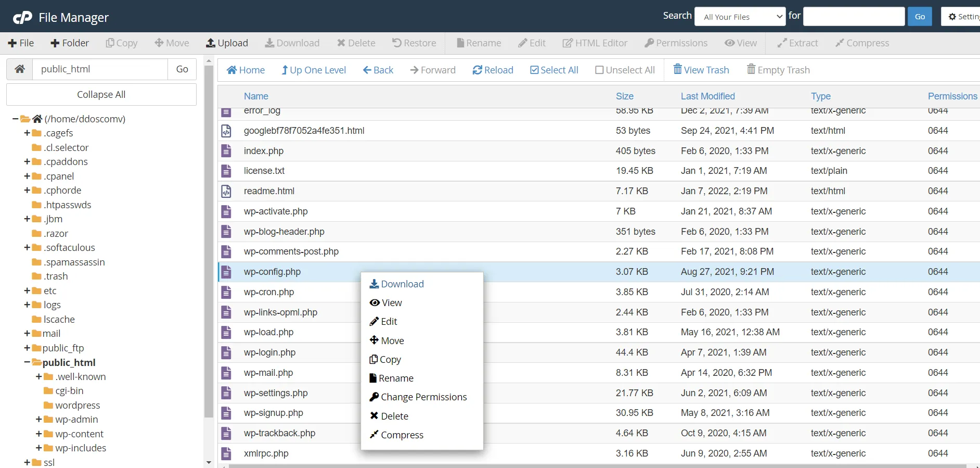Image resolution: width=980 pixels, height=468 pixels.
Task: Expand the wp-admin folder
Action: [x=38, y=419]
